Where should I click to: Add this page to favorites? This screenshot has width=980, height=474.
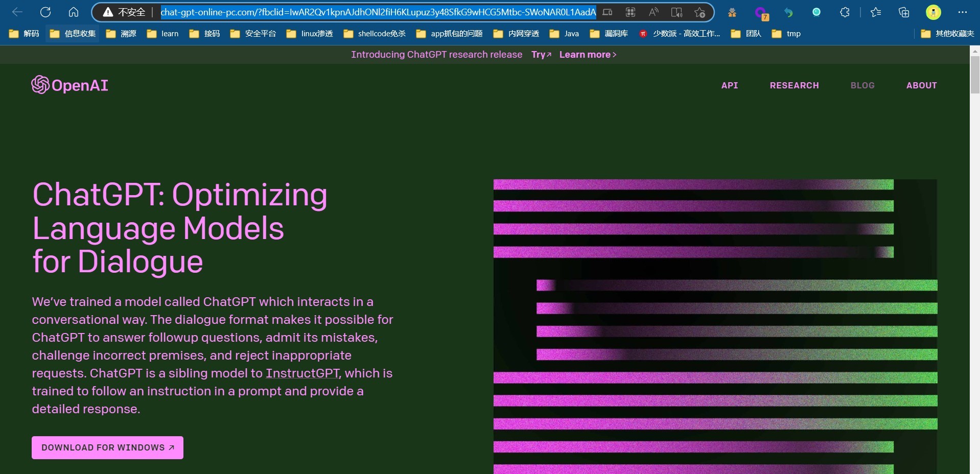[x=699, y=12]
